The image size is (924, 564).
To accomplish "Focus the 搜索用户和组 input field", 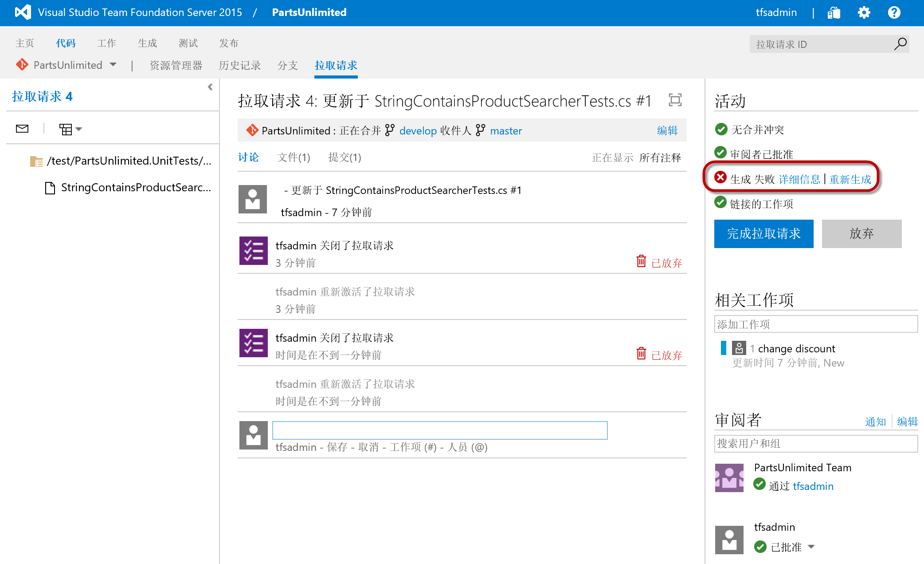I will 816,443.
